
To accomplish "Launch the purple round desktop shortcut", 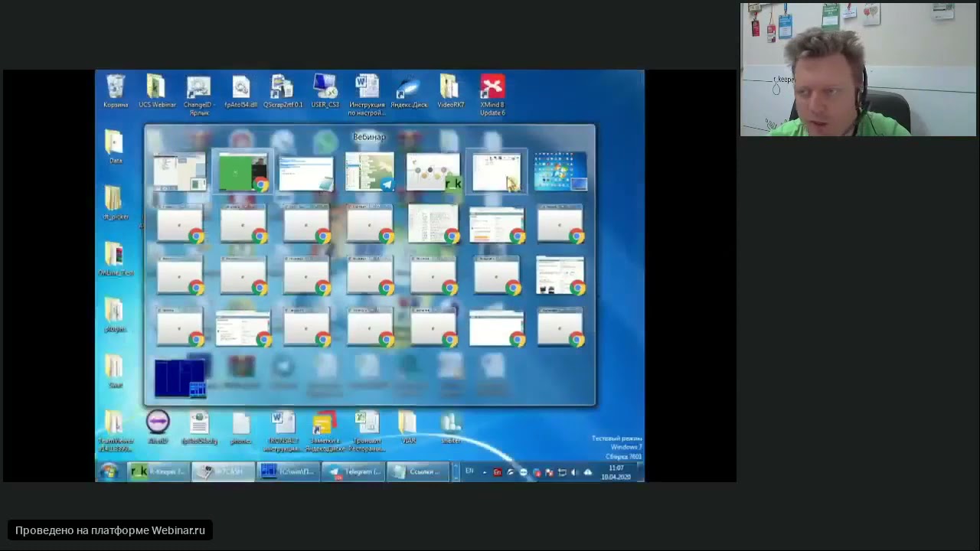I will 158,426.
